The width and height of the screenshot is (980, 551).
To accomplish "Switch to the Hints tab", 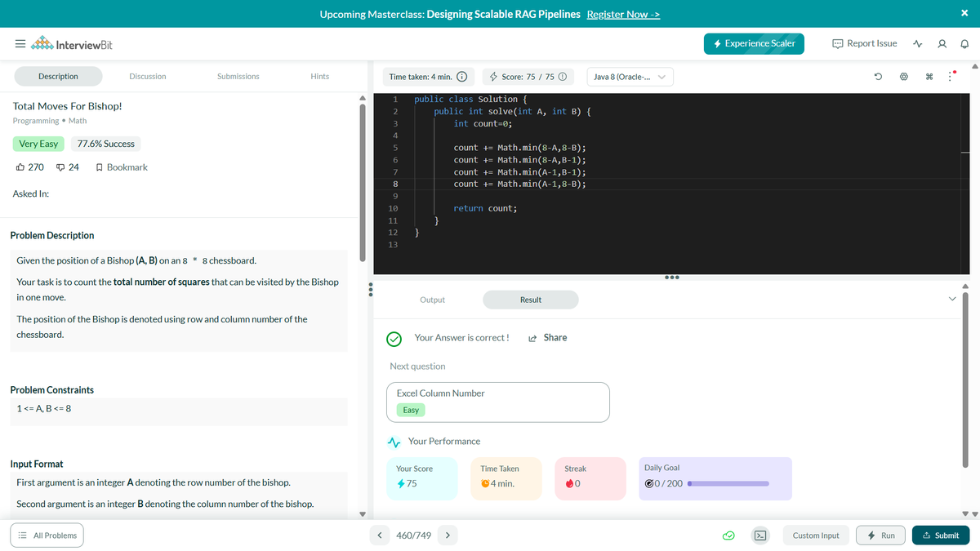I will [x=320, y=76].
